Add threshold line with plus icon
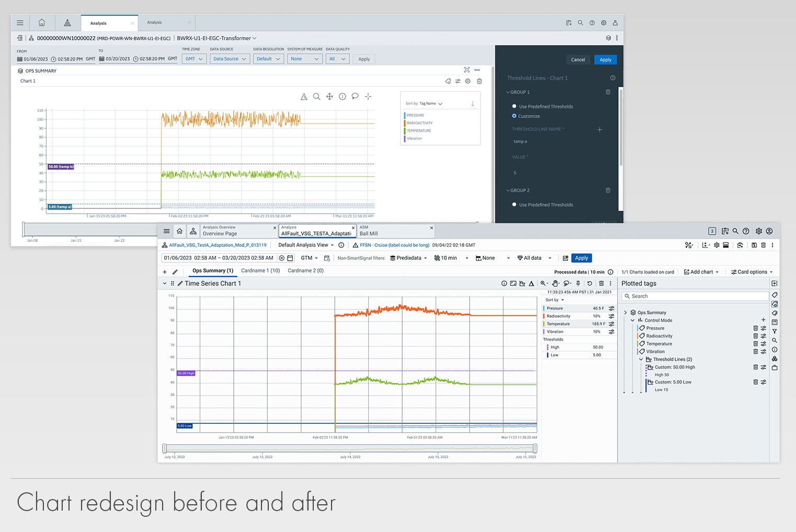The height and width of the screenshot is (532, 796). pyautogui.click(x=599, y=129)
